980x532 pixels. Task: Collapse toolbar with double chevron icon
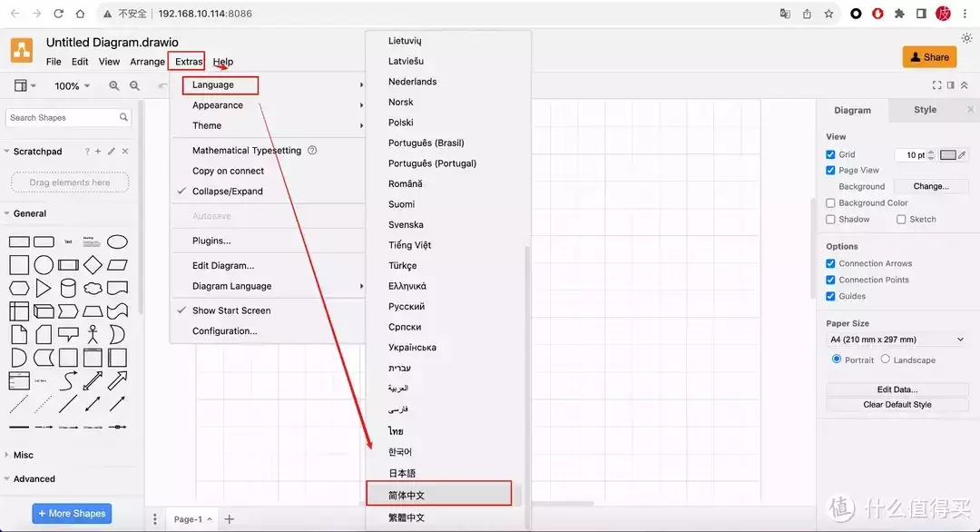[965, 85]
